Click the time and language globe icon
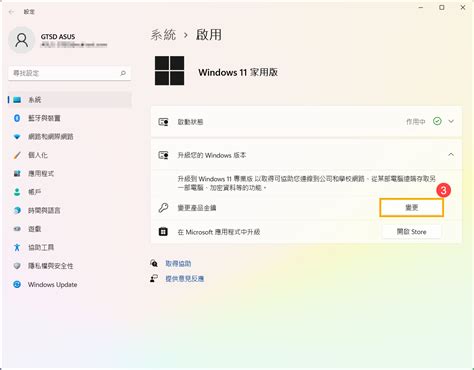The width and height of the screenshot is (474, 370). click(x=17, y=210)
